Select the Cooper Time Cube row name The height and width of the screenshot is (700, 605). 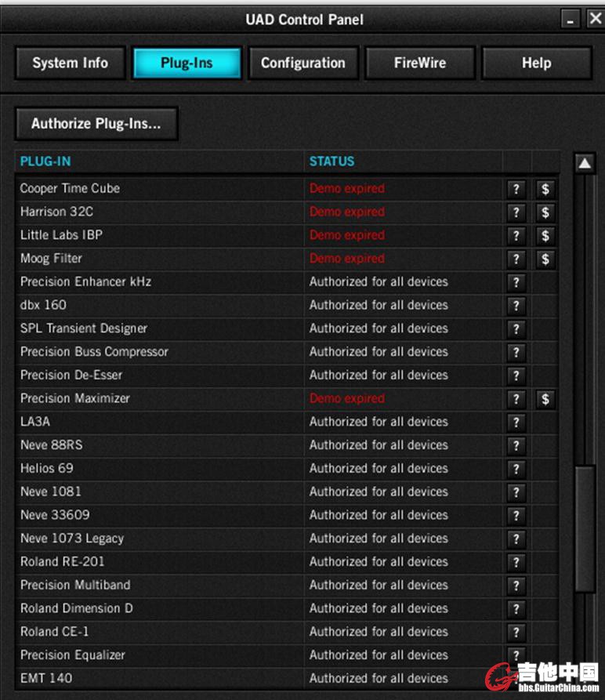pos(70,188)
